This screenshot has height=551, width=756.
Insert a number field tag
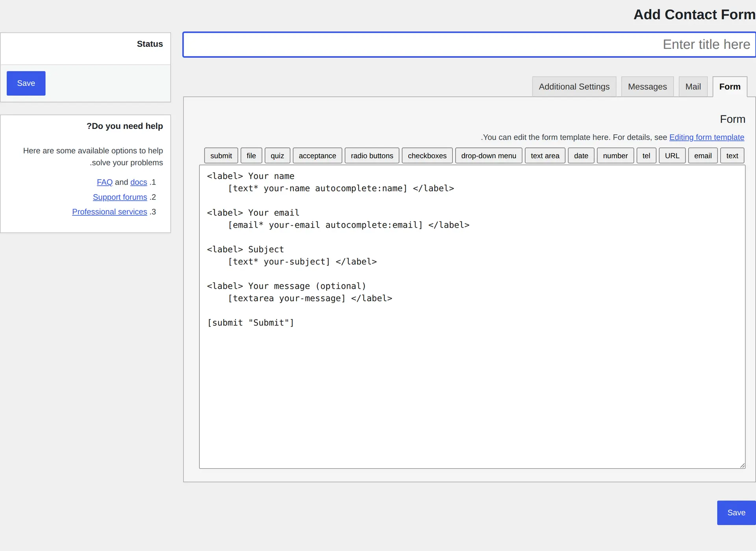click(x=615, y=156)
